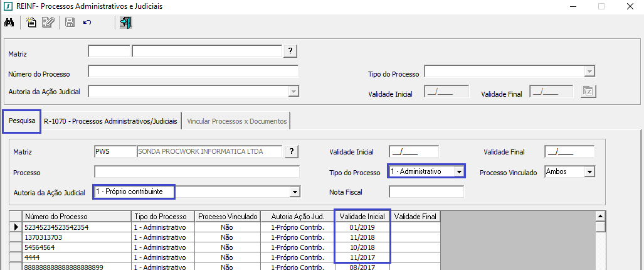Switch to the Pesquisa tab
This screenshot has height=270, width=644.
click(x=22, y=121)
